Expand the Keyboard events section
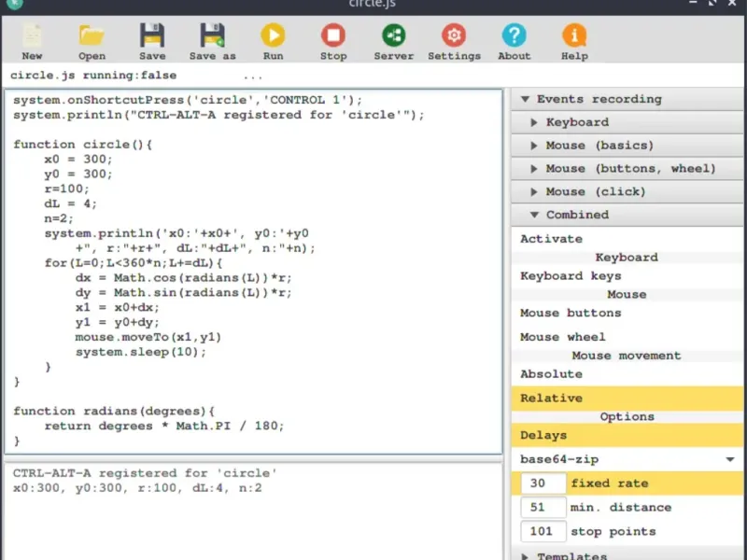 pos(627,122)
